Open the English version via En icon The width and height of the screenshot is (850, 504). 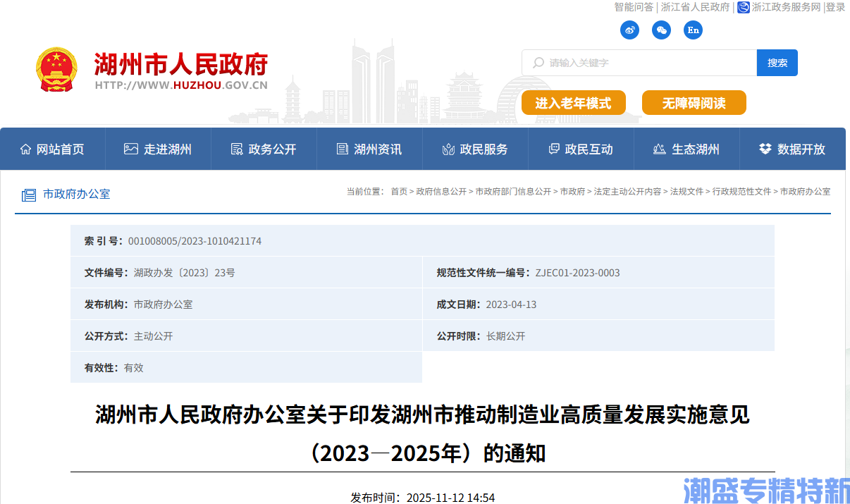coord(693,30)
